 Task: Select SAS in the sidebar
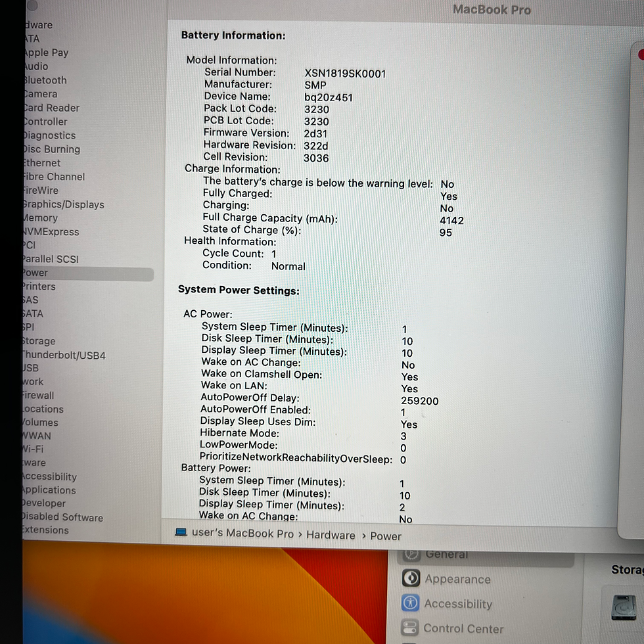click(x=30, y=300)
